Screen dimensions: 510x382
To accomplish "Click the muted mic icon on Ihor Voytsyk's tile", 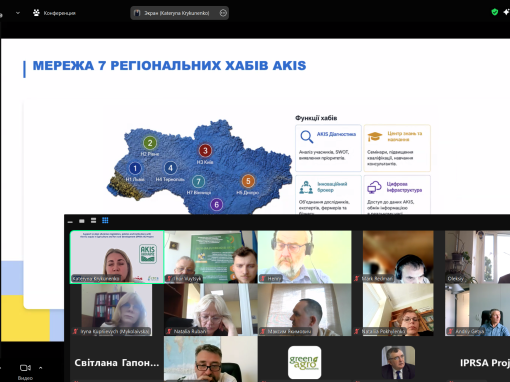I will click(169, 278).
